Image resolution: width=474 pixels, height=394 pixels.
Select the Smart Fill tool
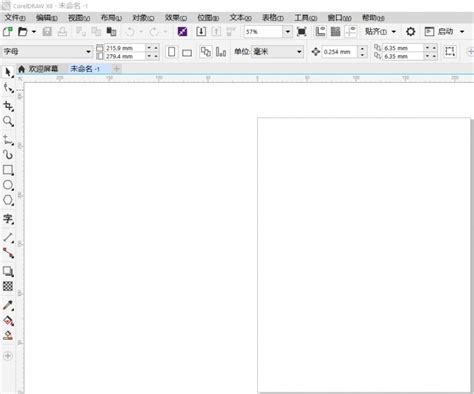point(8,335)
